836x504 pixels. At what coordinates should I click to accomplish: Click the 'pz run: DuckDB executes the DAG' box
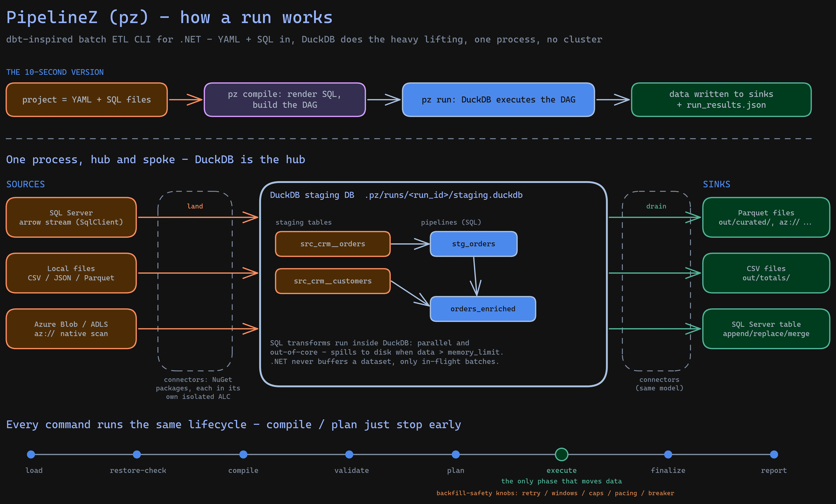[x=498, y=100]
